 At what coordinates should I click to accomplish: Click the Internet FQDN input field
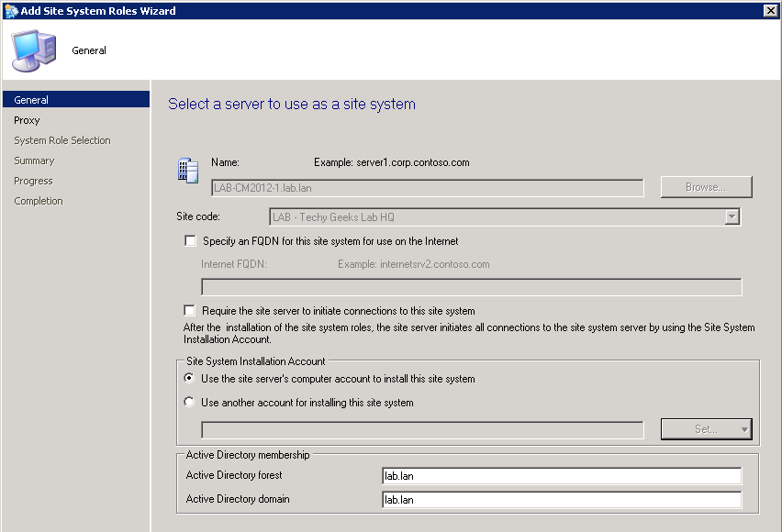point(471,287)
